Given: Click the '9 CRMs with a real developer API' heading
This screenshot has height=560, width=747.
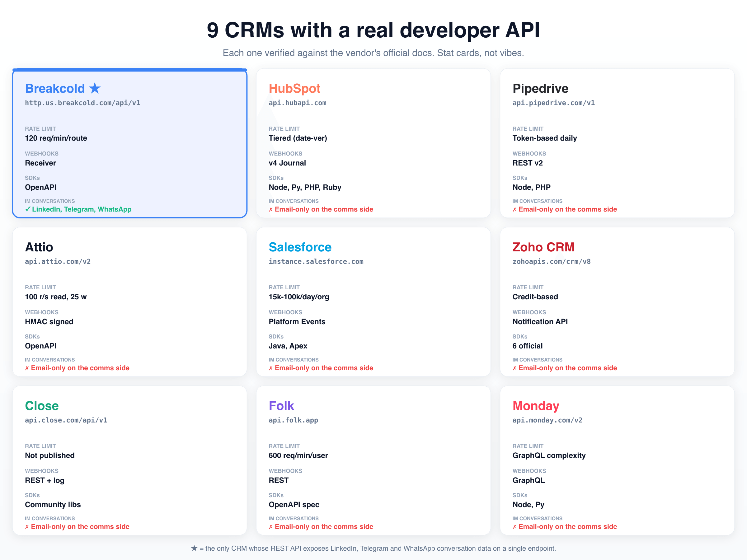Looking at the screenshot, I should point(374,30).
